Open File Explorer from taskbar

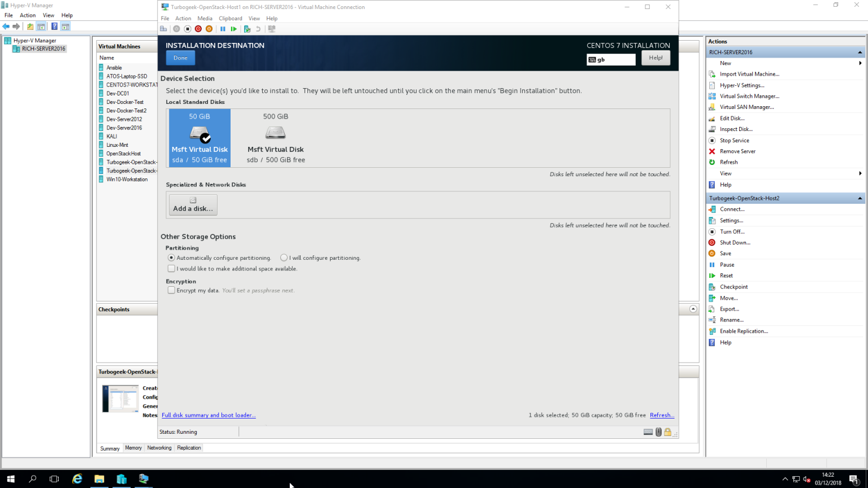pyautogui.click(x=99, y=479)
